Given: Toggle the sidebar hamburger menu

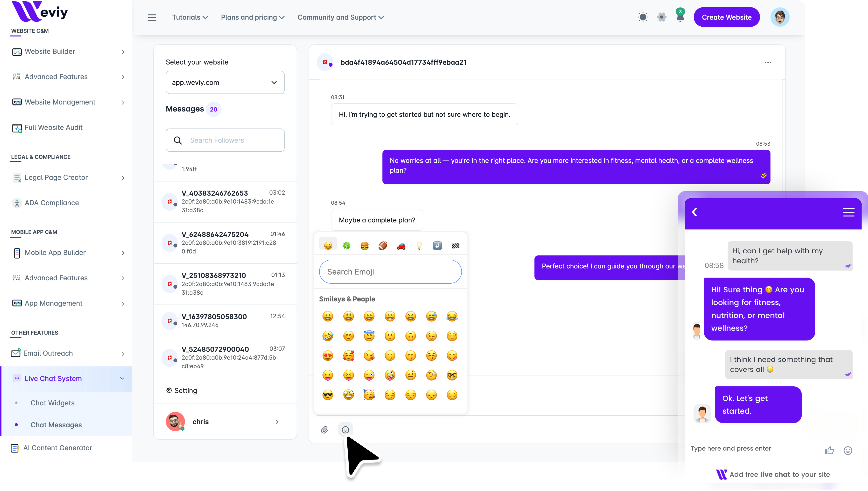Looking at the screenshot, I should point(152,18).
